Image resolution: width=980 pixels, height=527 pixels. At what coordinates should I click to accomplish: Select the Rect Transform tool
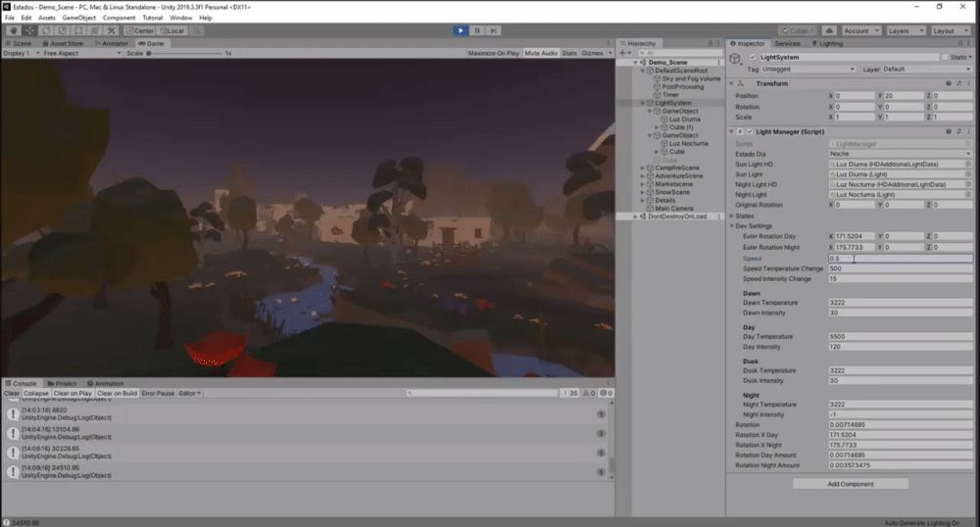click(78, 30)
